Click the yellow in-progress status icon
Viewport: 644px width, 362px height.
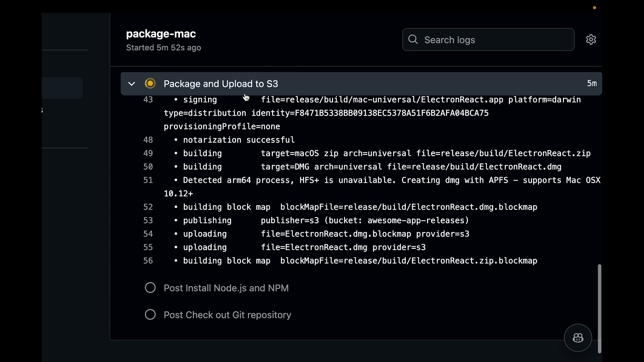150,83
